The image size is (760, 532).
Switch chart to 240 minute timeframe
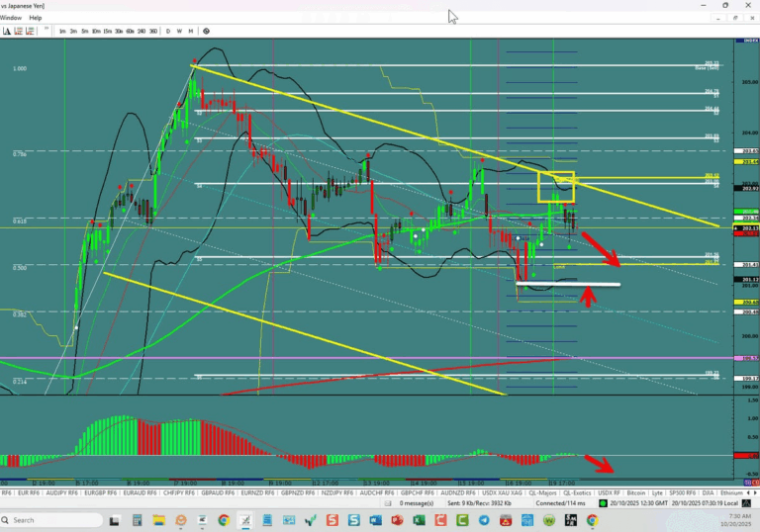pyautogui.click(x=142, y=31)
